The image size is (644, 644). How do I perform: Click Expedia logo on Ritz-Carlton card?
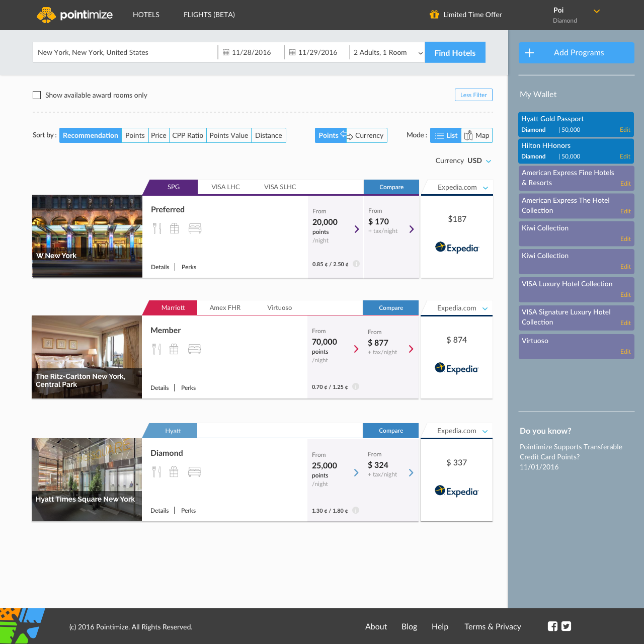point(456,368)
